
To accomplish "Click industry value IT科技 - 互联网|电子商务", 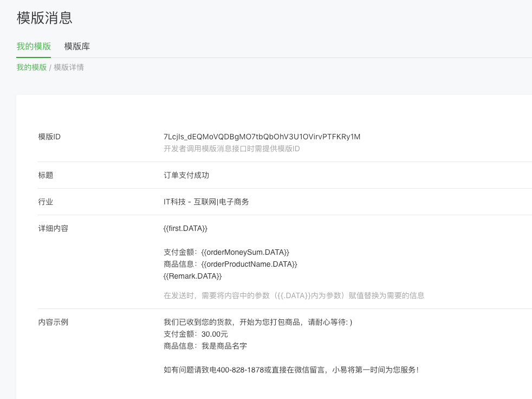I will (x=206, y=202).
